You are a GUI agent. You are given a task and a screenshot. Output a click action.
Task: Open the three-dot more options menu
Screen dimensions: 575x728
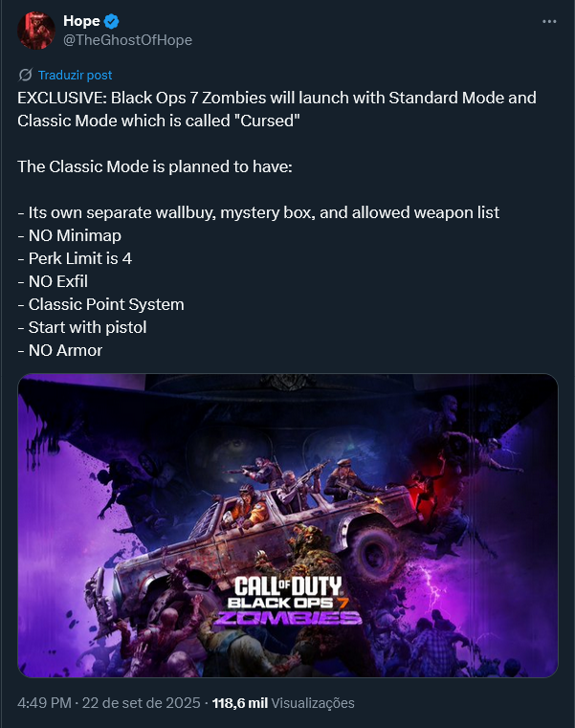(x=549, y=21)
